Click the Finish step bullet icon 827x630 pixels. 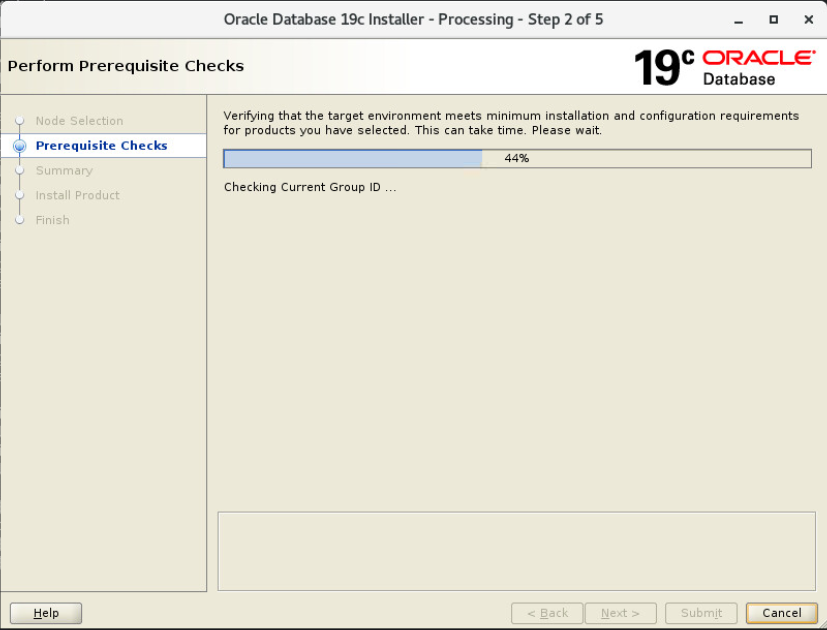[20, 220]
